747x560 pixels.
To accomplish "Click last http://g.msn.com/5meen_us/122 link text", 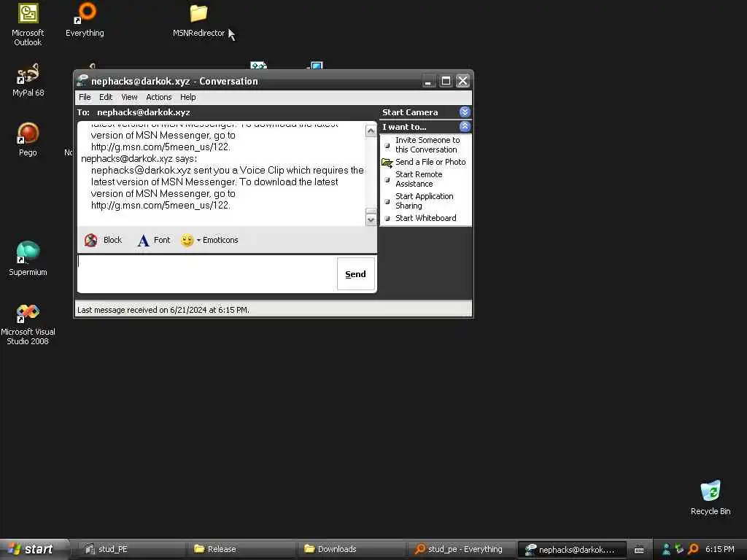I will (160, 205).
